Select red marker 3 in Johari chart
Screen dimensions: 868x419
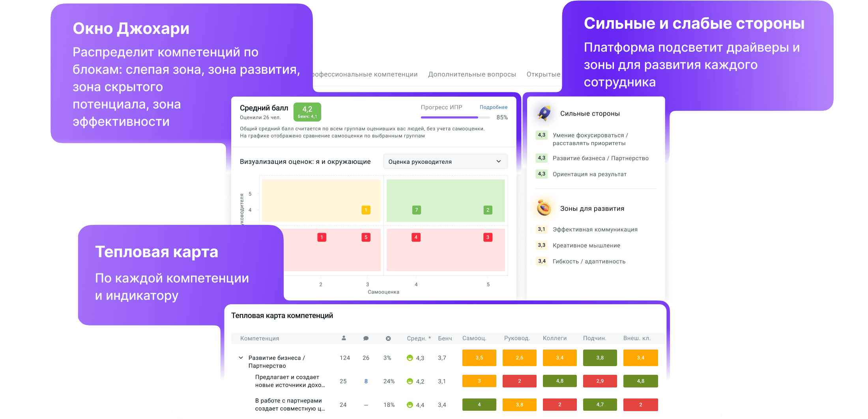488,237
